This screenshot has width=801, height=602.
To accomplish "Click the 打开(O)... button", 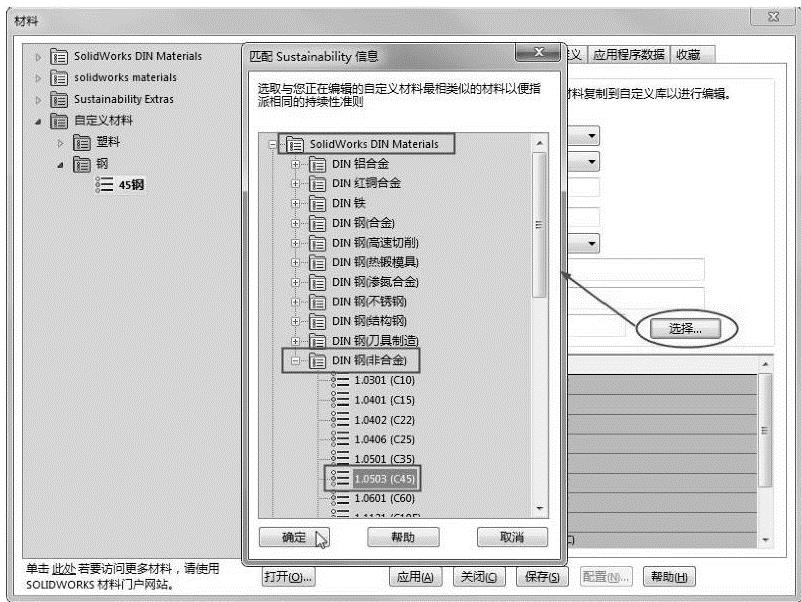I will pyautogui.click(x=288, y=577).
